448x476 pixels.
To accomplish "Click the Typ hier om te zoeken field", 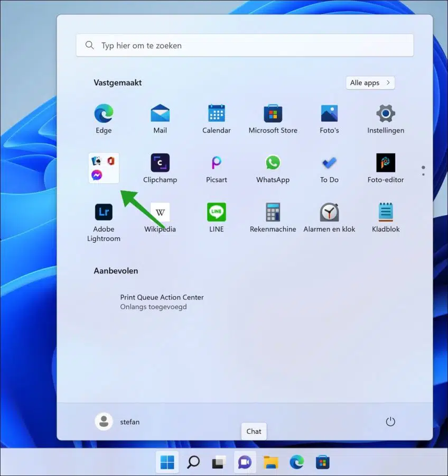I will pyautogui.click(x=245, y=45).
